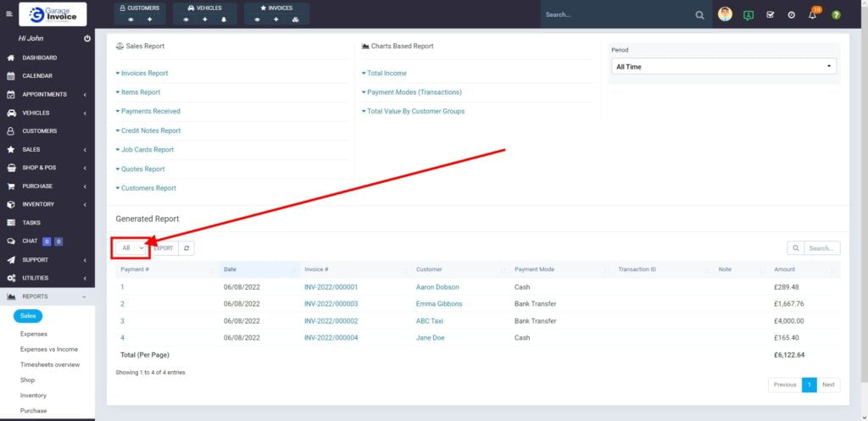868x421 pixels.
Task: Sort table by the Date column header
Action: click(x=259, y=269)
